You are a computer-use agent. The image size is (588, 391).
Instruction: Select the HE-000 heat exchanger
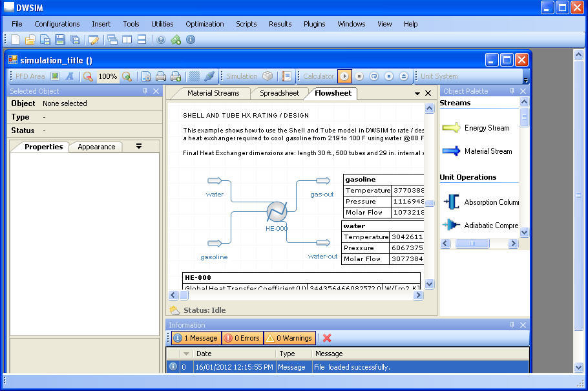[x=277, y=211]
